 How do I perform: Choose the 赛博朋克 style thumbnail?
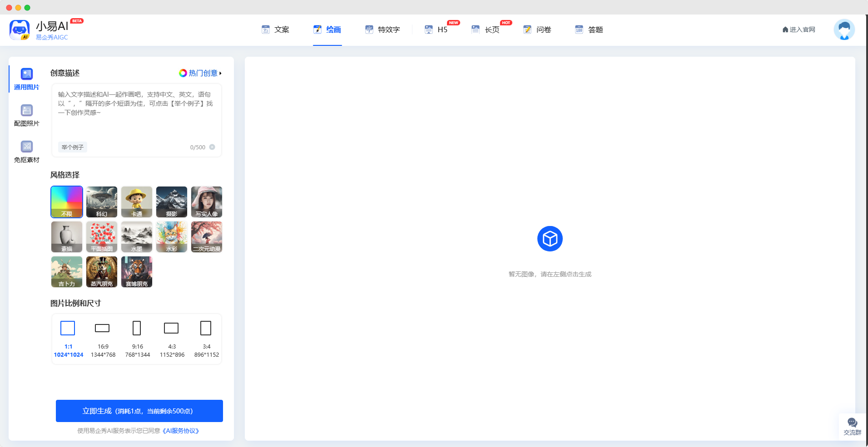(x=137, y=272)
